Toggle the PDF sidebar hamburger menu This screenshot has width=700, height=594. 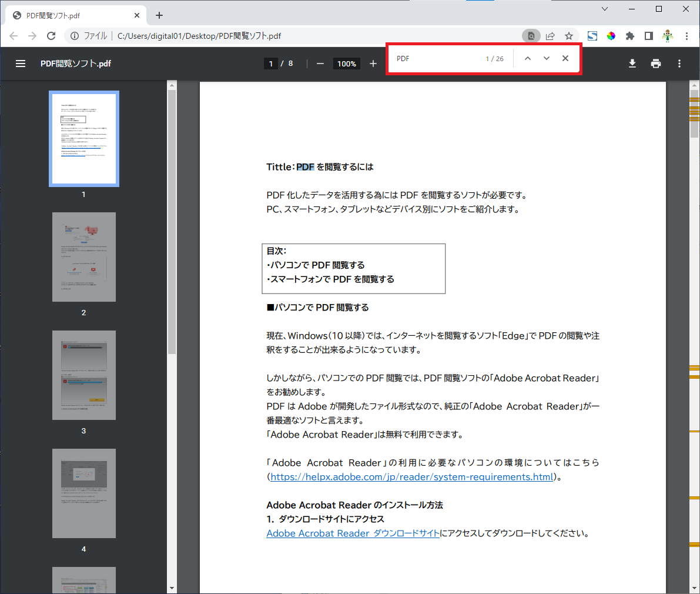21,64
